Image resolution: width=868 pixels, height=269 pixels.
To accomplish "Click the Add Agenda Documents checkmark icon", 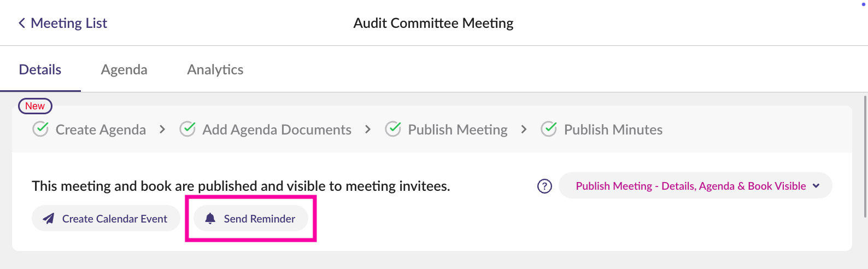I will coord(187,129).
